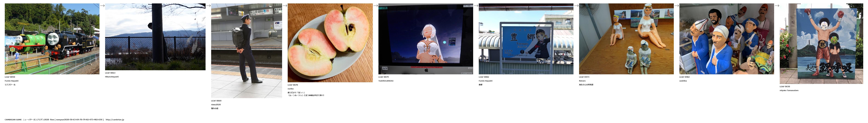
Task: Click the arrow after the lakeside fence photo
Action: (x=208, y=6)
